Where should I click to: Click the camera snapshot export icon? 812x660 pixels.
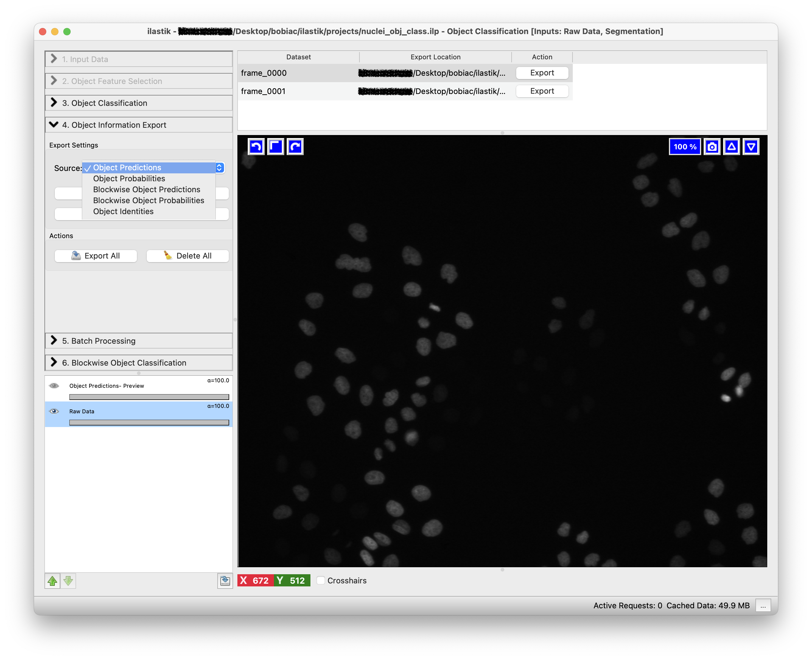712,147
